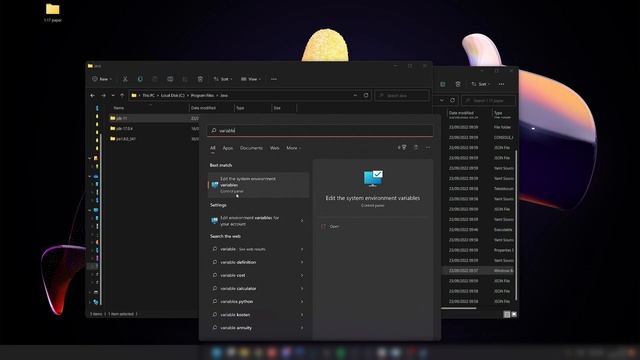This screenshot has height=360, width=640.
Task: Expand the Java address bar history dropdown
Action: (x=355, y=95)
